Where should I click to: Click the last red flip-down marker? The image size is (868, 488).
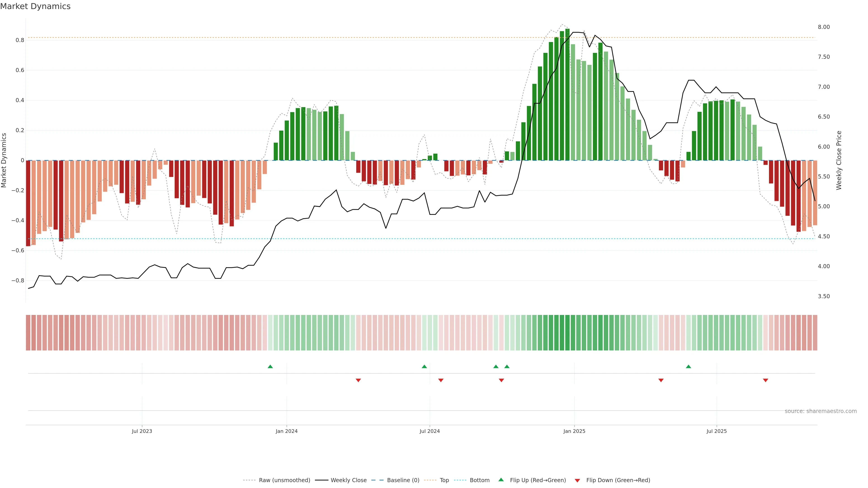click(x=766, y=380)
